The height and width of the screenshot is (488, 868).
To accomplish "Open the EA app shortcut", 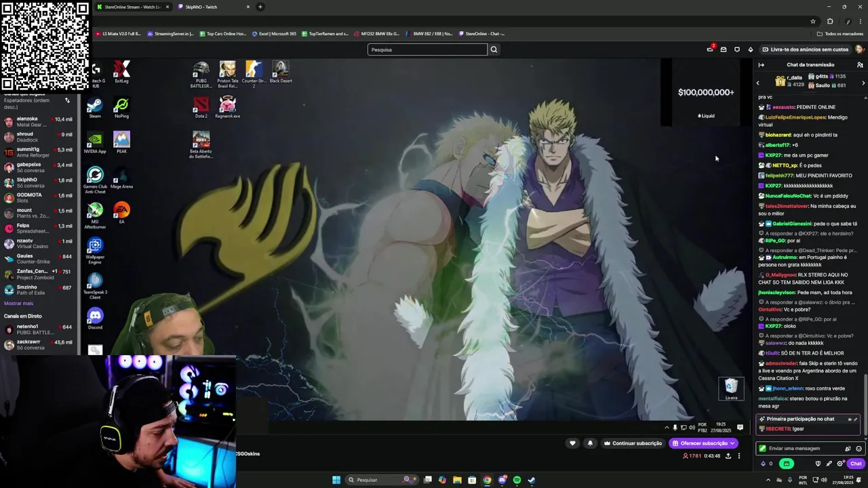I will point(121,213).
